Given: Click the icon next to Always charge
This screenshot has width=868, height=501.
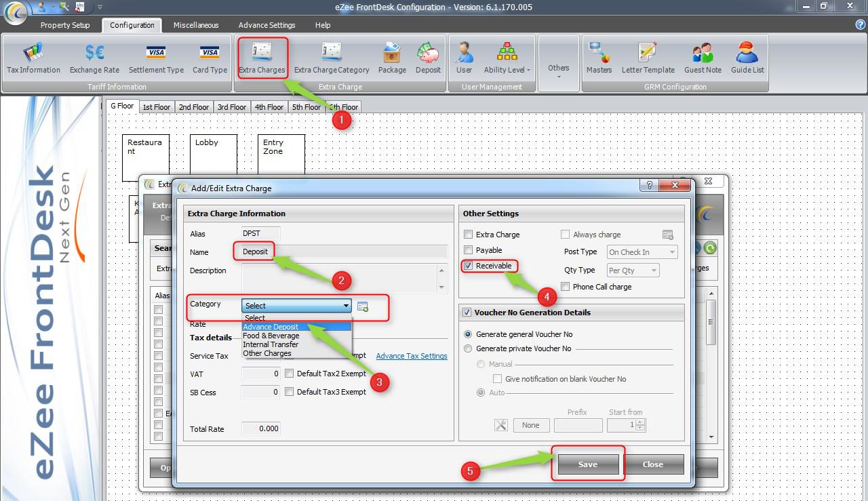Looking at the screenshot, I should tap(668, 235).
